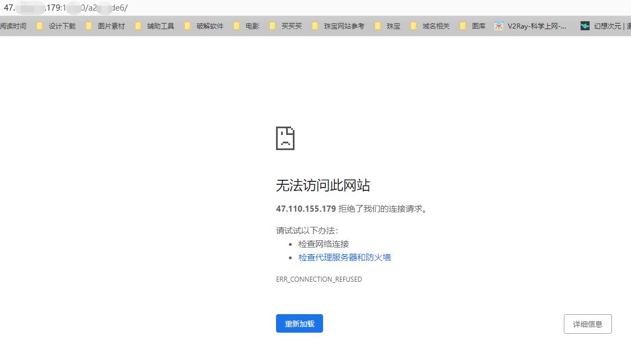The width and height of the screenshot is (631, 364).
Task: Open the 幻想次元 bookmark
Action: [605, 26]
